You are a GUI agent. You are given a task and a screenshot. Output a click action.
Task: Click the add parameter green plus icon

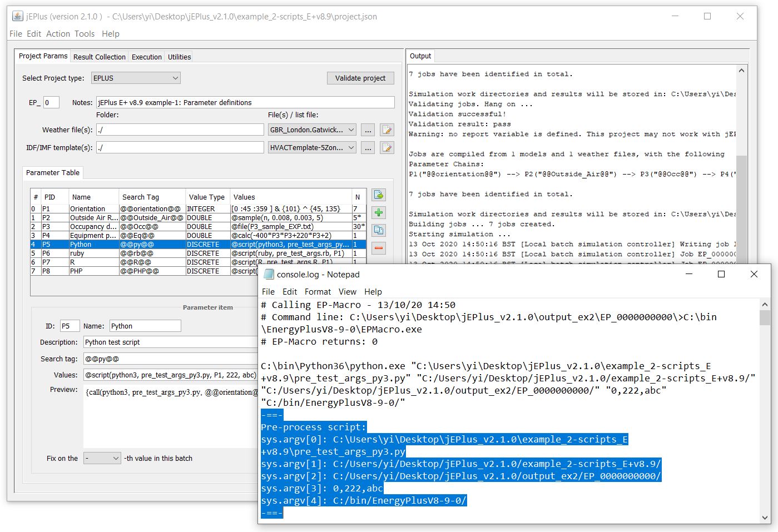(x=379, y=212)
